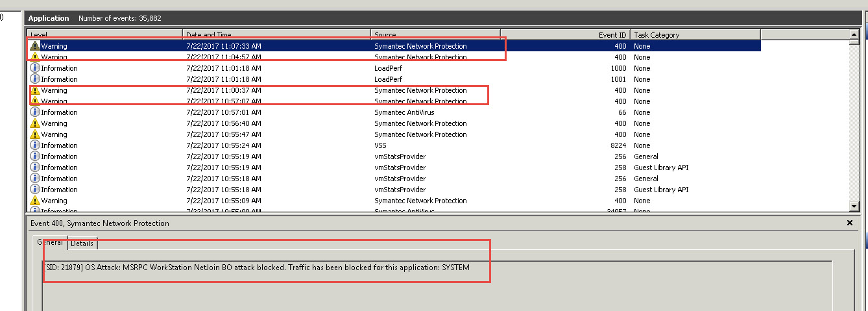Screen dimensions: 868x311
Task: Click the Number of events: 35,882 label
Action: pyautogui.click(x=120, y=18)
